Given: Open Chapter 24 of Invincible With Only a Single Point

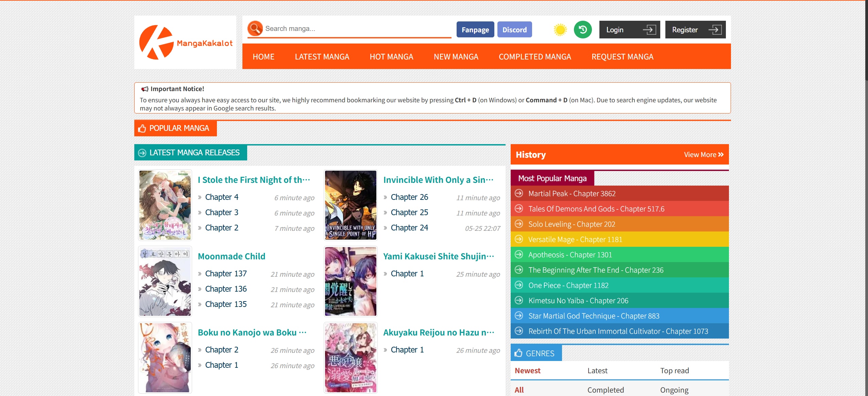Looking at the screenshot, I should tap(409, 228).
